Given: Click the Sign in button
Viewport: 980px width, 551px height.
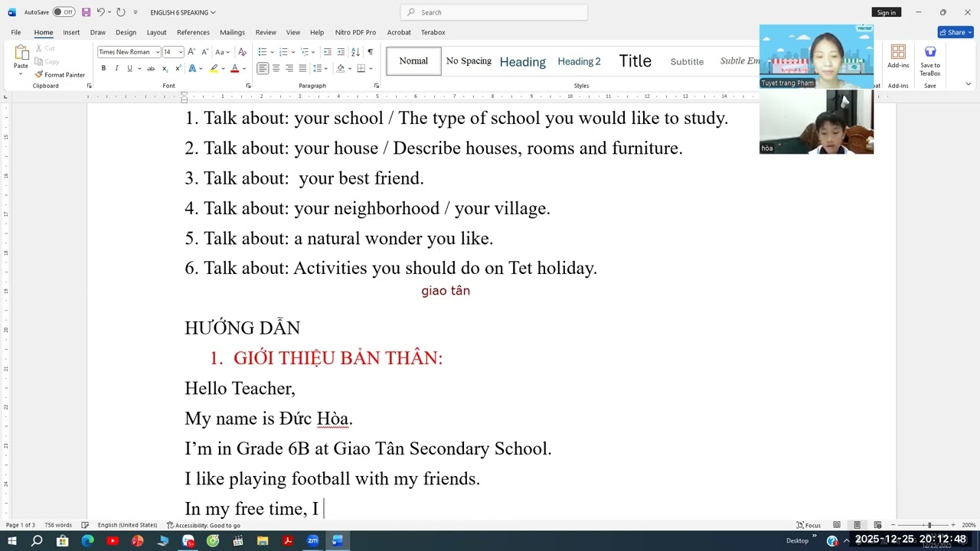Looking at the screenshot, I should [887, 12].
